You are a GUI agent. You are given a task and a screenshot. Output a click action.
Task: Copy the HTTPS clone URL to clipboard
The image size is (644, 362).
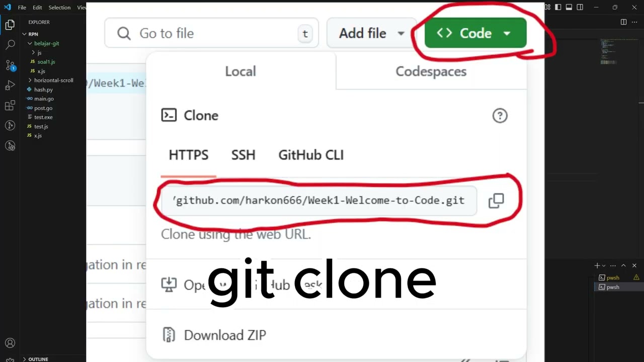pyautogui.click(x=496, y=201)
